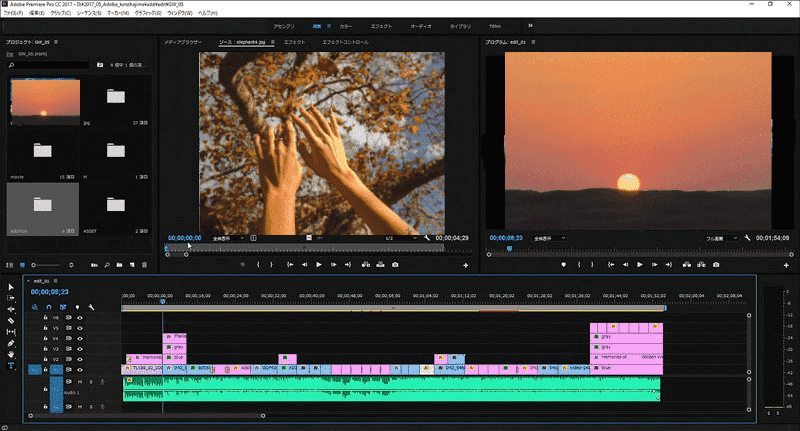Mute the Audio 1 track
The width and height of the screenshot is (800, 431).
[80, 381]
